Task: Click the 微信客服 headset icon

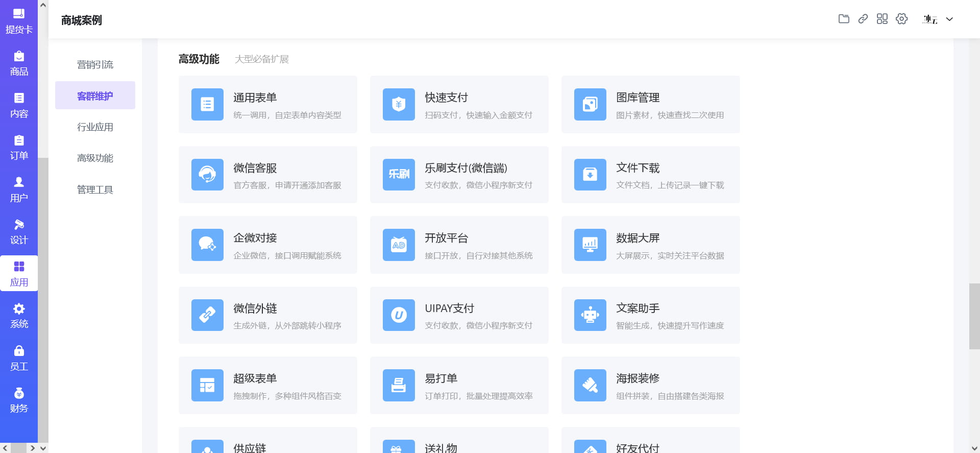Action: (207, 175)
